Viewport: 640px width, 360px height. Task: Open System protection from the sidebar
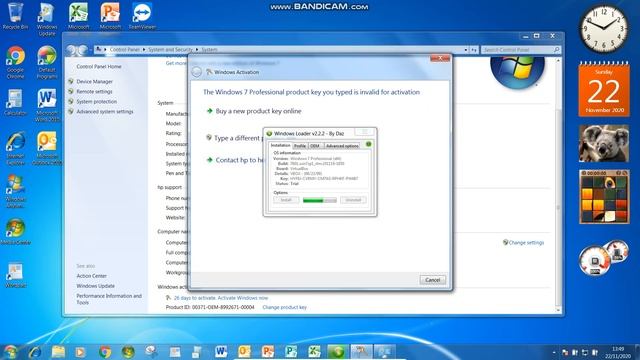[96, 102]
